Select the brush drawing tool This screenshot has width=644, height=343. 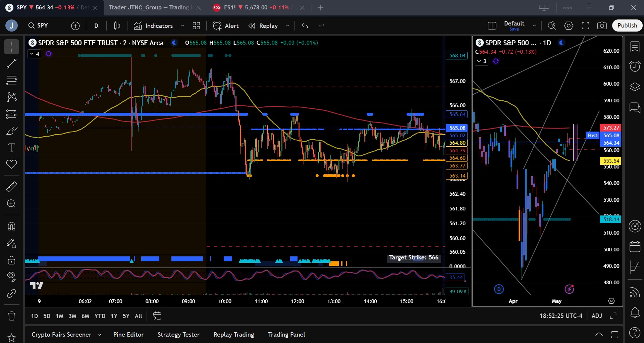click(x=11, y=131)
